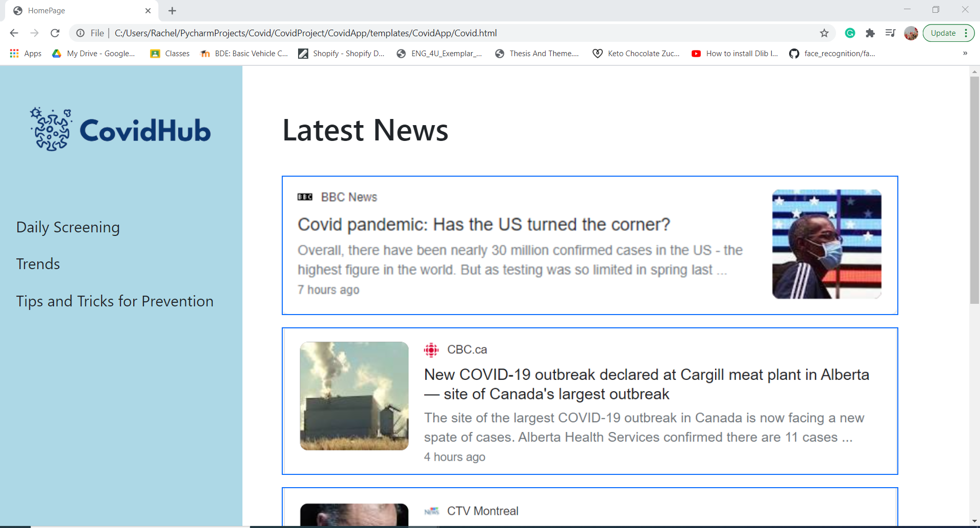The image size is (980, 528).
Task: Select the HomePage browser tab
Action: pos(82,11)
